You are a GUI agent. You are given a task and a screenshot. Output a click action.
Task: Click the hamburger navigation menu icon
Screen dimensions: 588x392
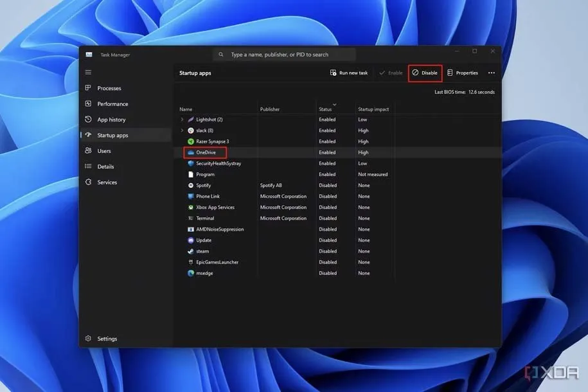point(88,72)
